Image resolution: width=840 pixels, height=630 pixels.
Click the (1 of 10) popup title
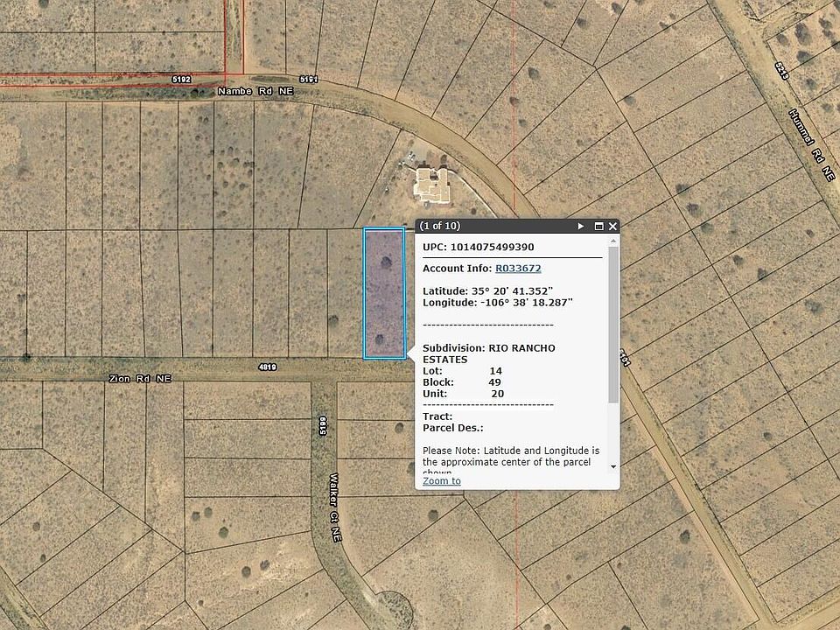440,226
